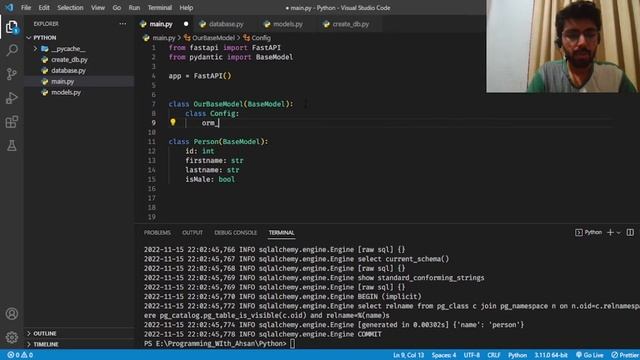This screenshot has width=640, height=360.
Task: Open the File menu
Action: click(26, 8)
